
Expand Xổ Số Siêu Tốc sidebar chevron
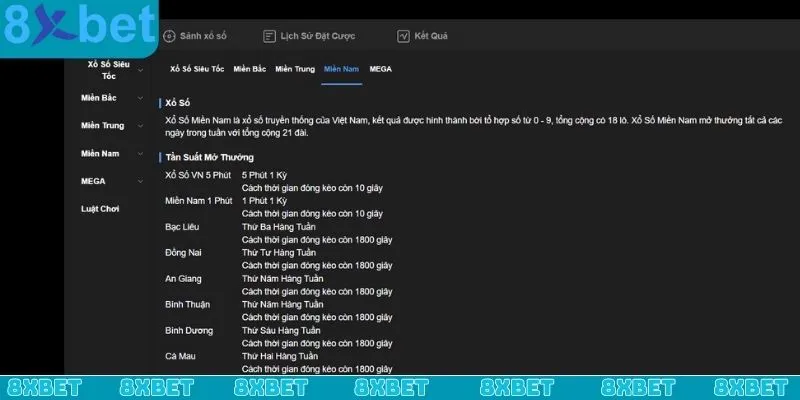[141, 70]
